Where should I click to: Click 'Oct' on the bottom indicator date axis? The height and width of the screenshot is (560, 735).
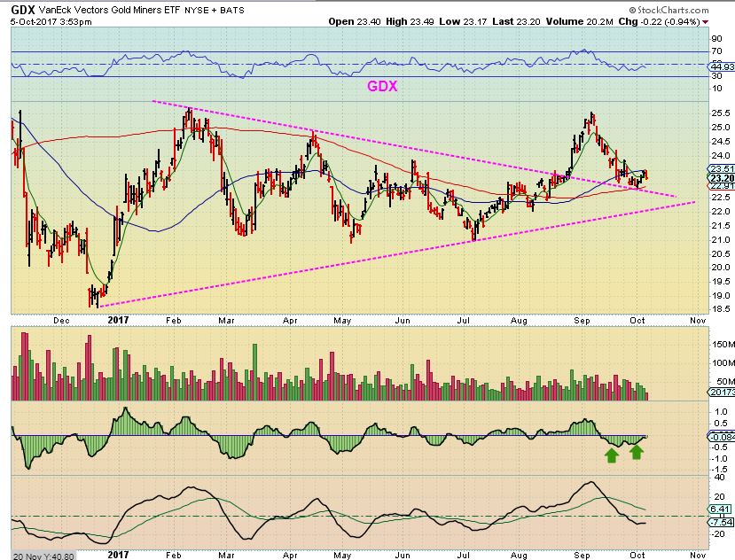tap(637, 555)
